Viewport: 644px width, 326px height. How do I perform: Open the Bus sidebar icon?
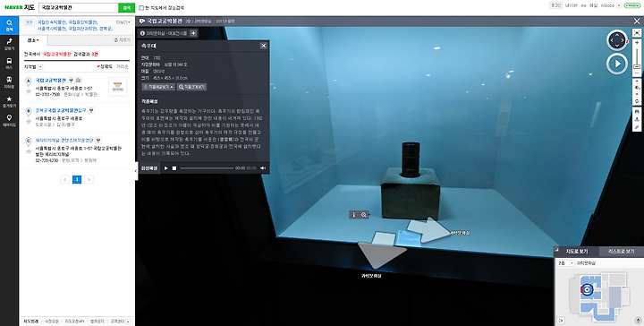tap(10, 63)
